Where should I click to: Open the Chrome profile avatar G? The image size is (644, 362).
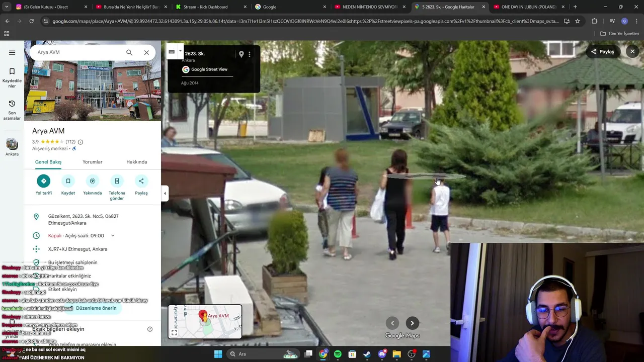pos(624,21)
